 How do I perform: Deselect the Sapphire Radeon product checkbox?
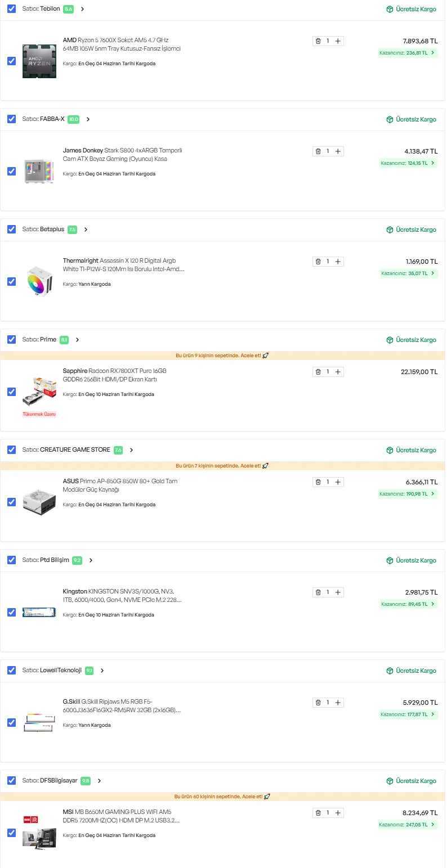tap(11, 392)
